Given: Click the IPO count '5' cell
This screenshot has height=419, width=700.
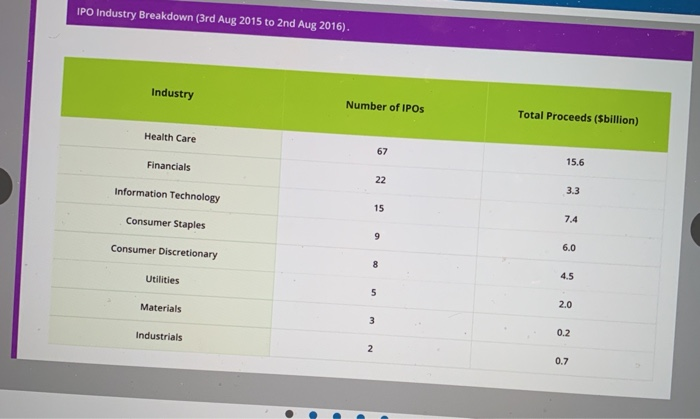Looking at the screenshot, I should point(374,292).
